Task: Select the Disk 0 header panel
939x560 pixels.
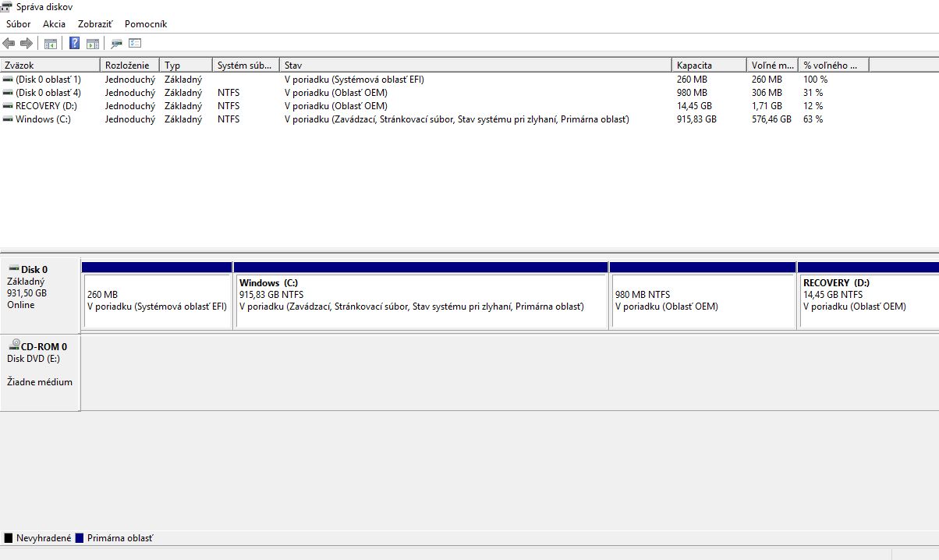Action: (x=40, y=296)
